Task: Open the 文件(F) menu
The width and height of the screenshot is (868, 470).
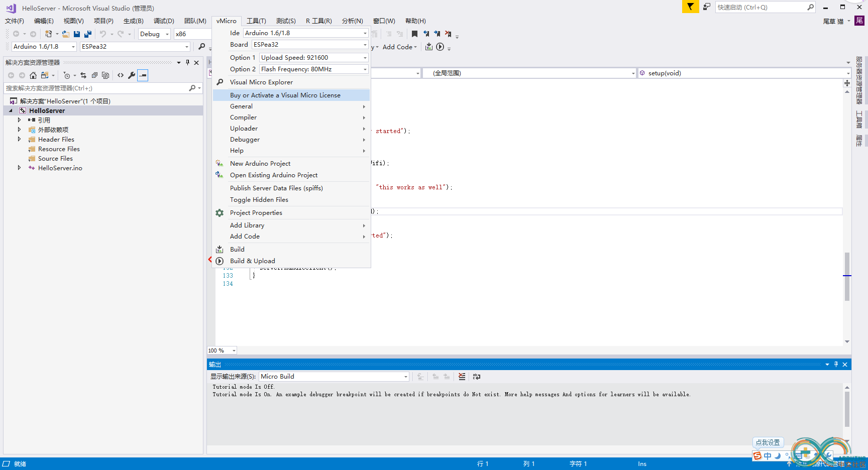Action: (x=15, y=21)
